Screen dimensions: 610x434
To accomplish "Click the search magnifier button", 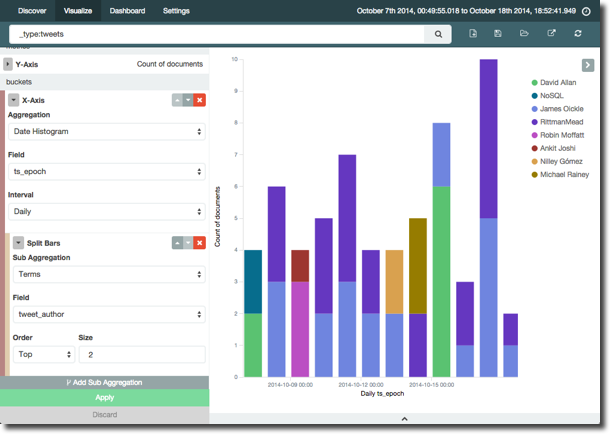I will [437, 34].
